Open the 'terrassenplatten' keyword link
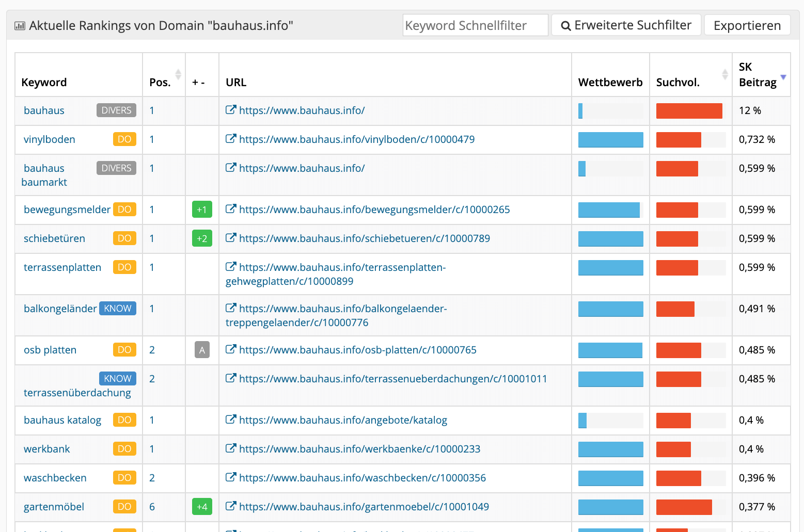804x532 pixels. pos(62,267)
